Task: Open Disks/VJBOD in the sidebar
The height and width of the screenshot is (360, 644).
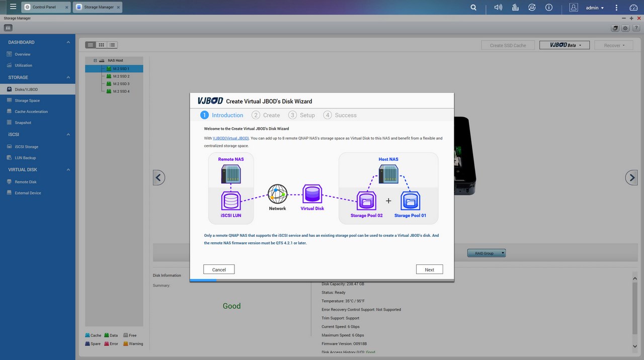Action: 38,89
